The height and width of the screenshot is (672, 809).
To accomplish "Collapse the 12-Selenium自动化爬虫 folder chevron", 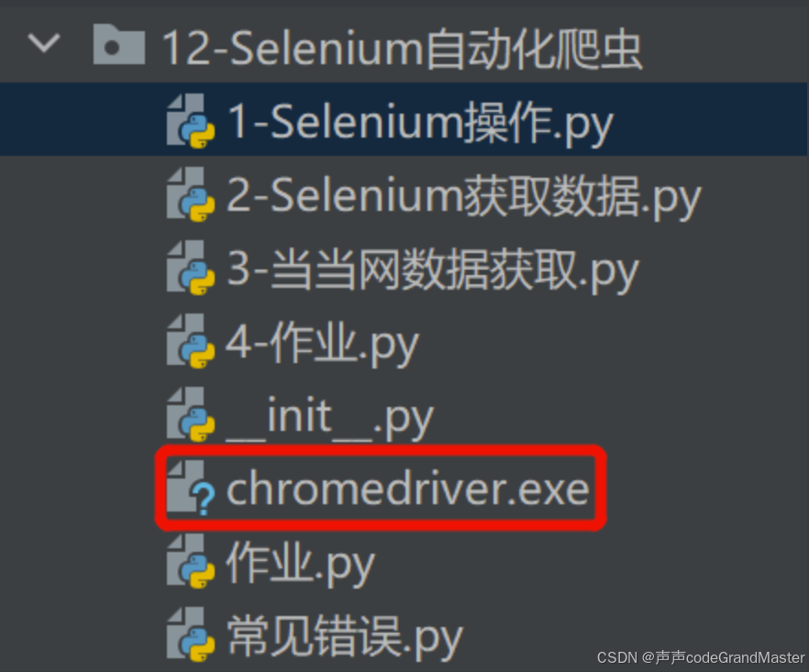I will point(44,43).
